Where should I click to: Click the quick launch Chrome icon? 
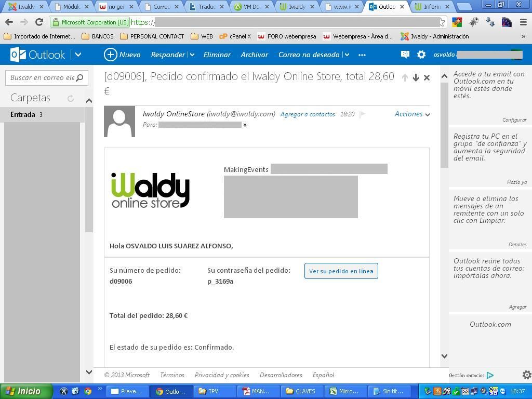click(88, 391)
